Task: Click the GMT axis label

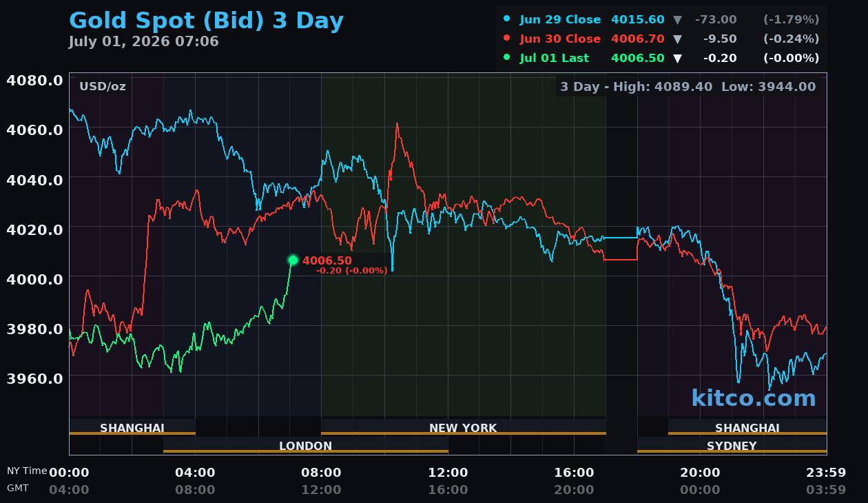Action: (18, 488)
